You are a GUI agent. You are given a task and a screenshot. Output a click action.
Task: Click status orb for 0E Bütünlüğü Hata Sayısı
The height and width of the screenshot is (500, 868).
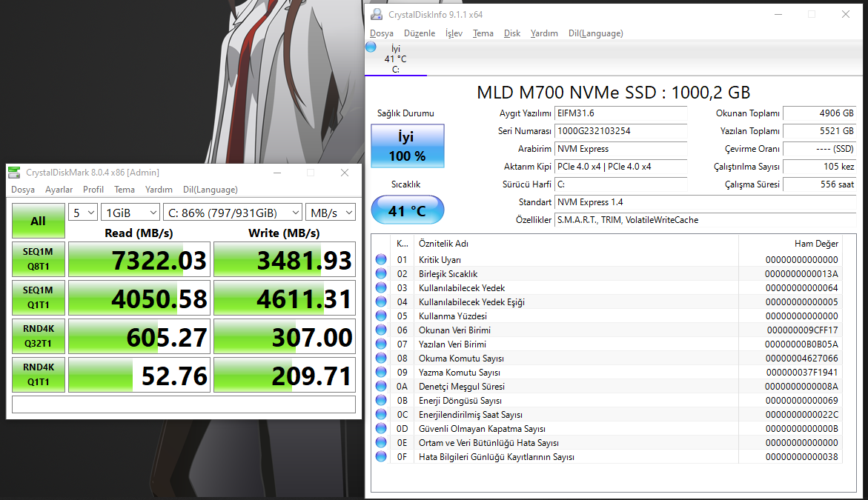pyautogui.click(x=381, y=442)
